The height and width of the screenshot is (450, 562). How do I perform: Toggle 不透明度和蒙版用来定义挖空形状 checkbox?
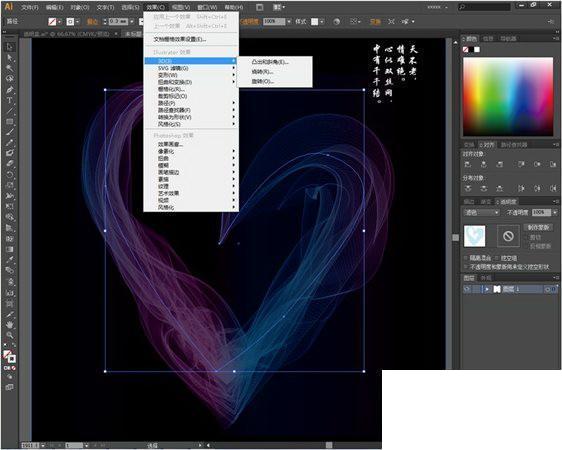(466, 267)
